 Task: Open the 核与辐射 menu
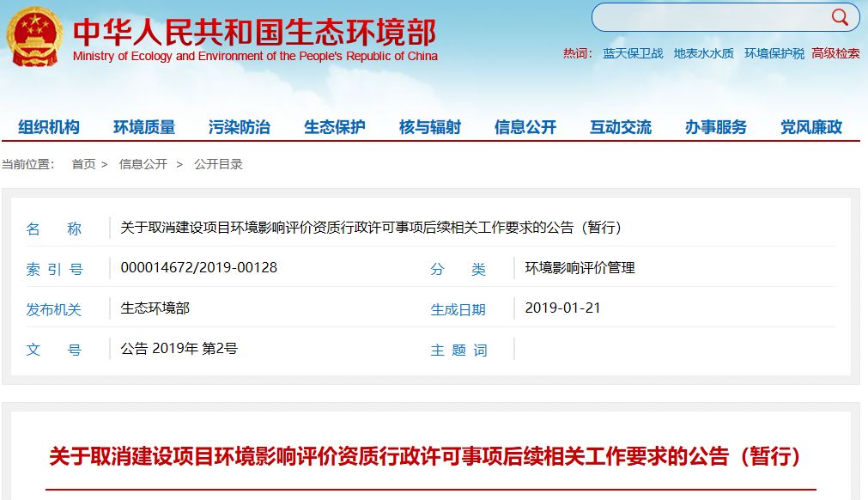[x=430, y=127]
